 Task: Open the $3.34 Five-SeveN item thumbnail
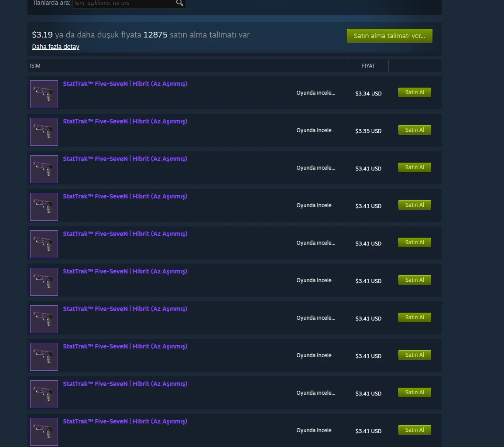44,94
